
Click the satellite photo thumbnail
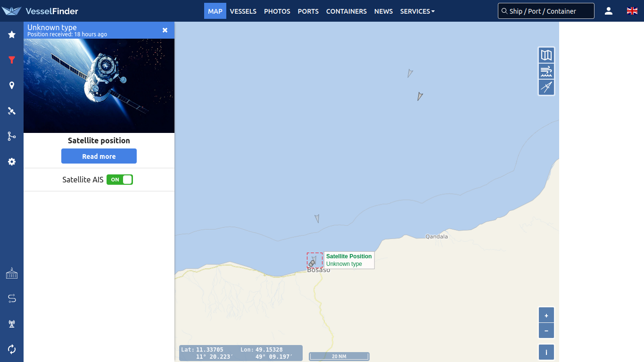click(99, 86)
